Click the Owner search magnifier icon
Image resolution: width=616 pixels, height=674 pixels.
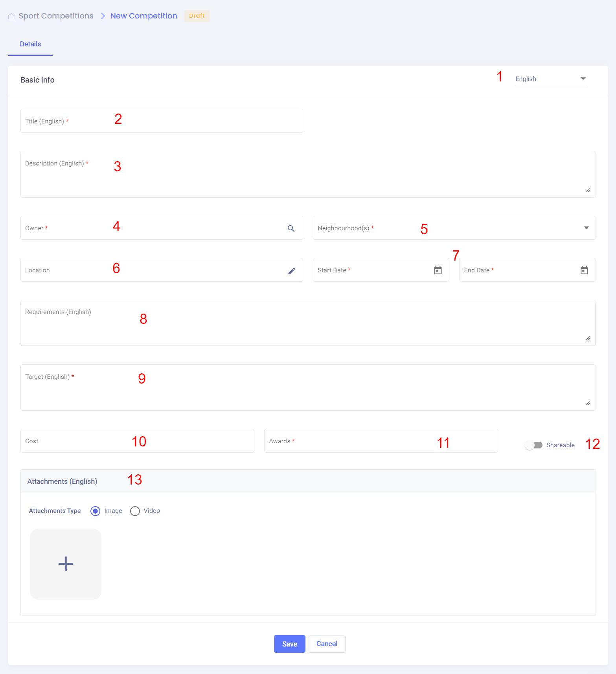(291, 228)
